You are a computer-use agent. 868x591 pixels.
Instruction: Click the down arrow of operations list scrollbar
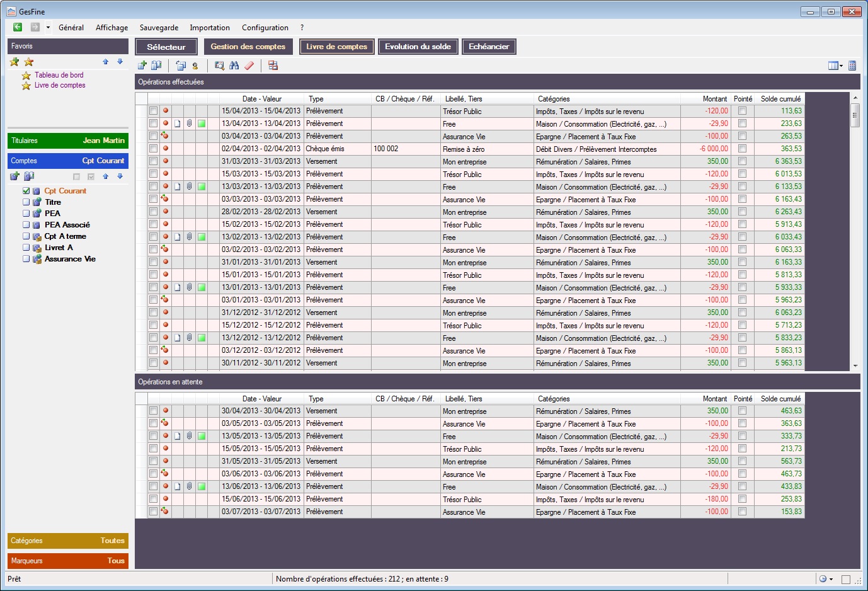tap(855, 365)
